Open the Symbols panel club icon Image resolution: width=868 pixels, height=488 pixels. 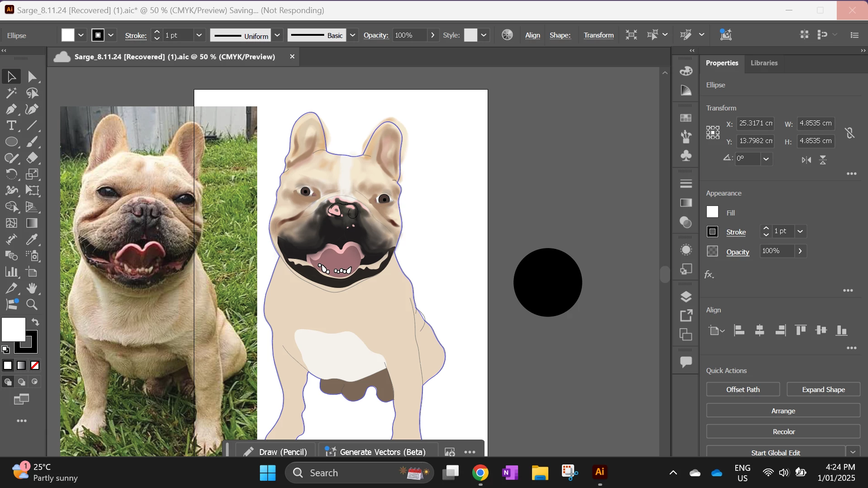(686, 156)
